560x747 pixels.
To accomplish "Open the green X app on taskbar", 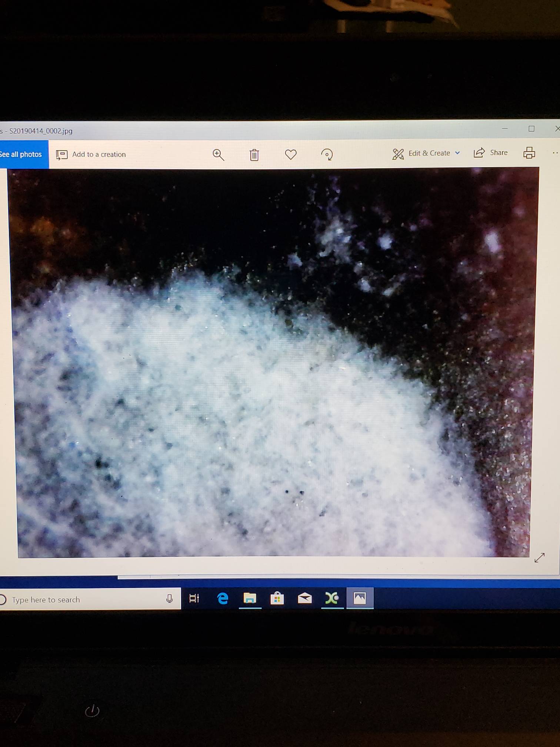I will pos(332,598).
